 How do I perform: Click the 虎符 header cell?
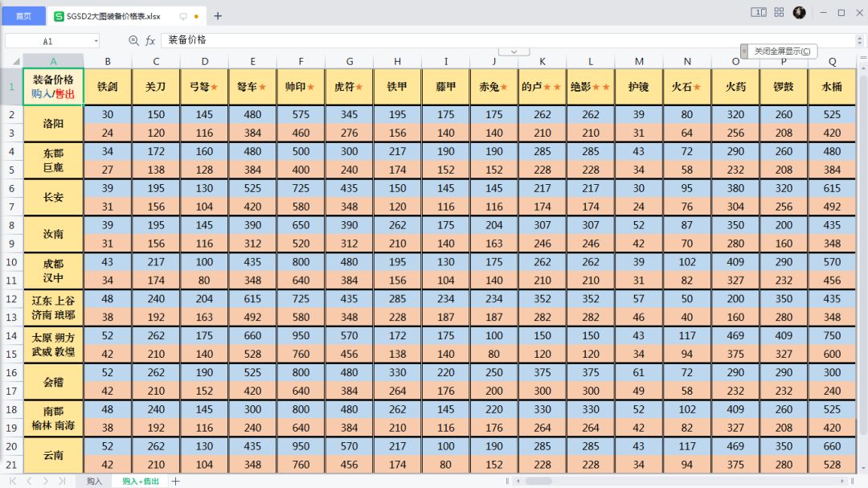tap(350, 86)
